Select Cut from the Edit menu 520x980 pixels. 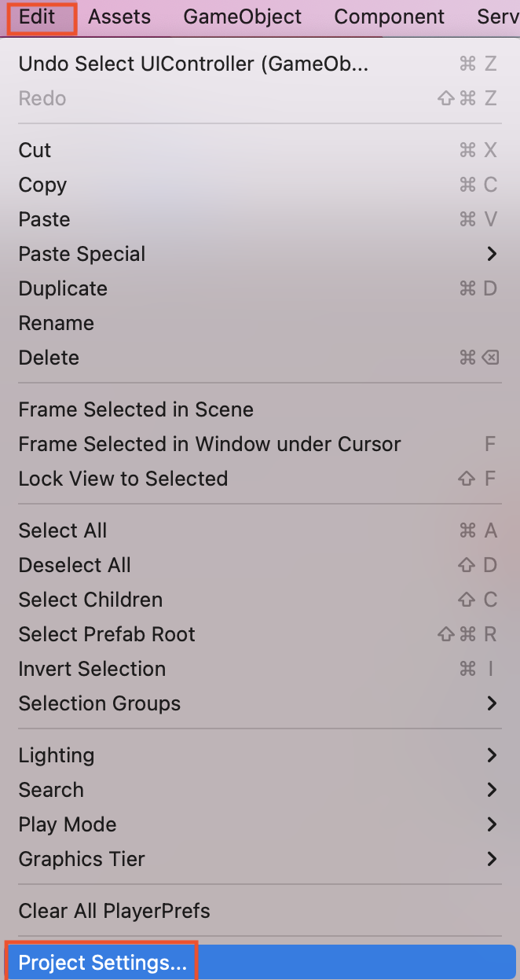[35, 150]
